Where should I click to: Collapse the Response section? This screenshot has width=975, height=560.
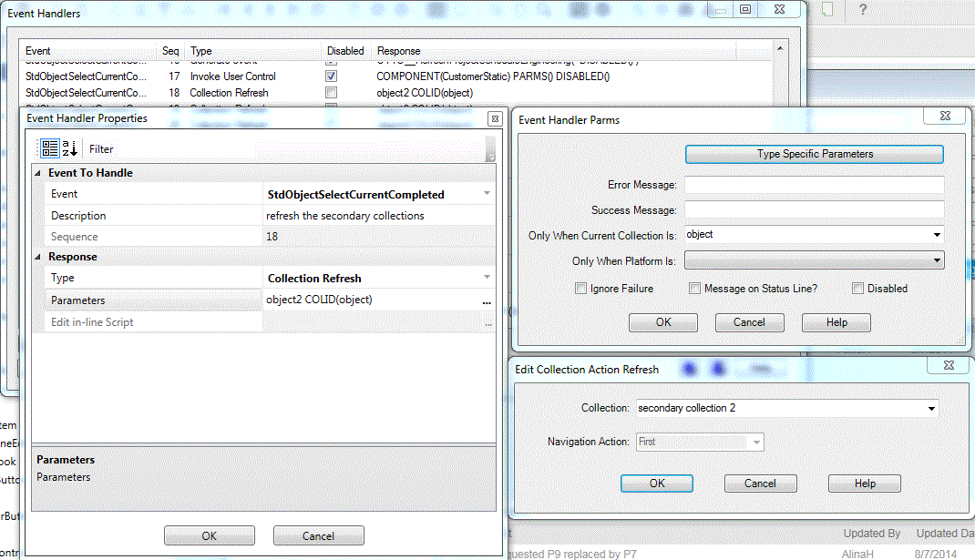point(36,256)
